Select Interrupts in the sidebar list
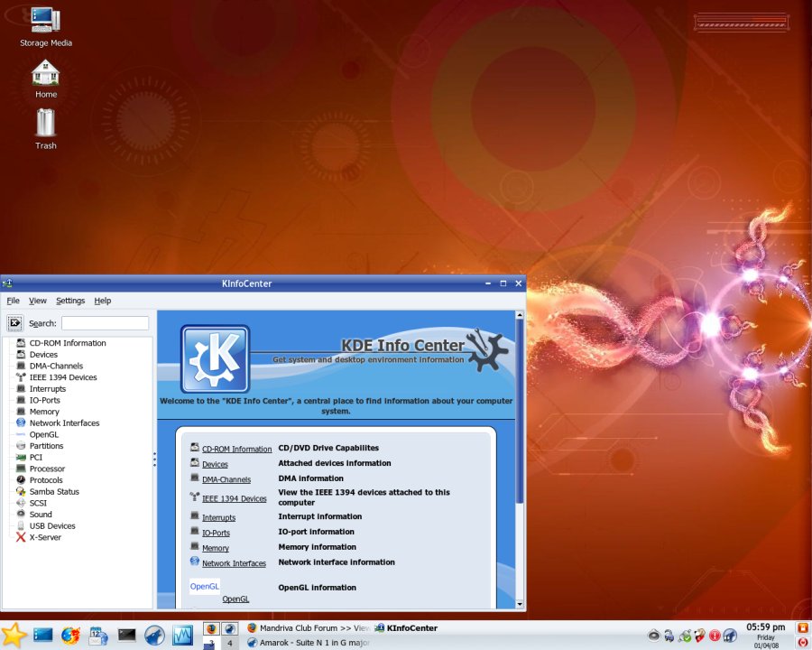 (48, 389)
